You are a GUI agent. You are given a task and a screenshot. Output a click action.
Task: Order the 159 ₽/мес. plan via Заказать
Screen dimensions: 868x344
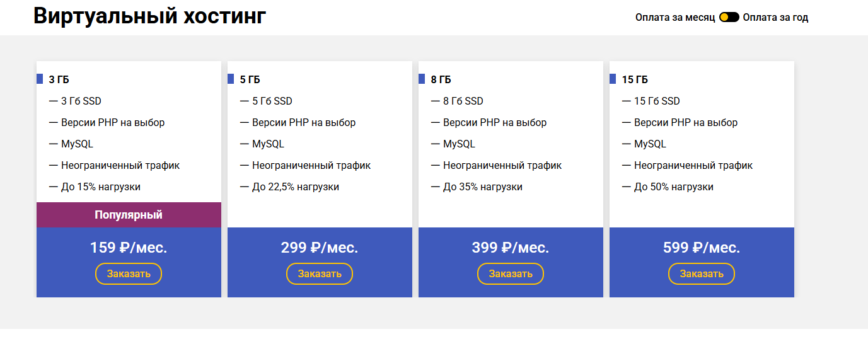point(129,273)
